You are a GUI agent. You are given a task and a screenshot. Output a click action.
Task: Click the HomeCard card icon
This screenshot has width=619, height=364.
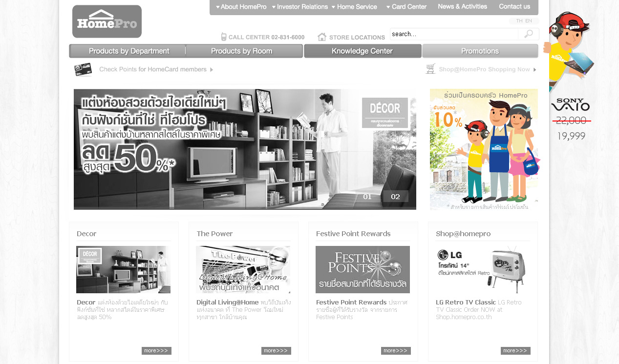click(x=83, y=70)
